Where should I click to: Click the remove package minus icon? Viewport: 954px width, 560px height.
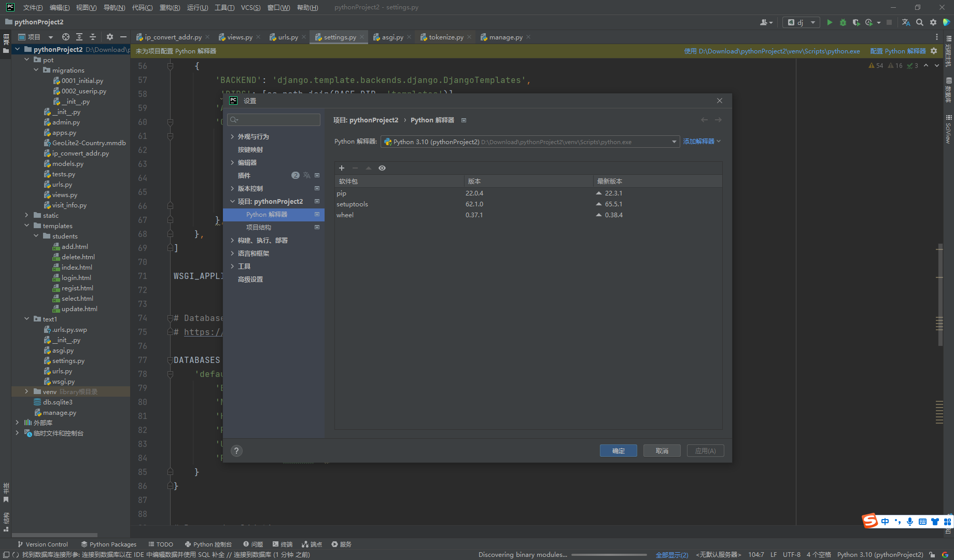tap(355, 168)
